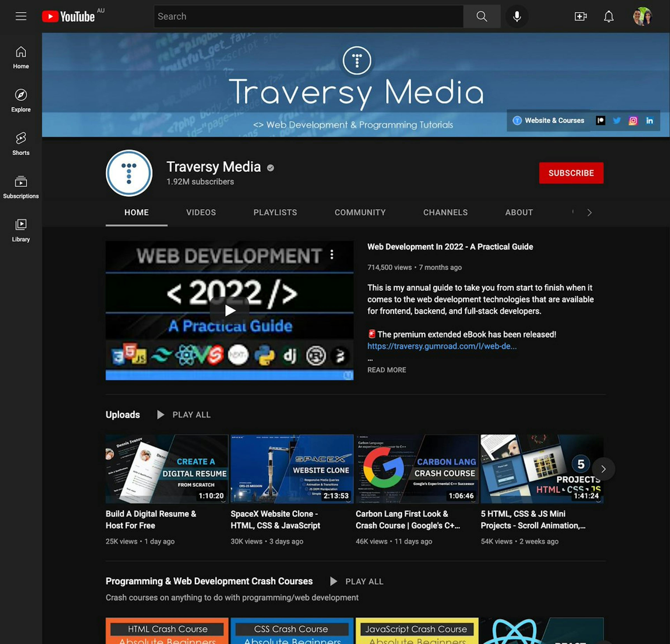Open Website & Courses banner link
This screenshot has width=670, height=644.
[548, 120]
